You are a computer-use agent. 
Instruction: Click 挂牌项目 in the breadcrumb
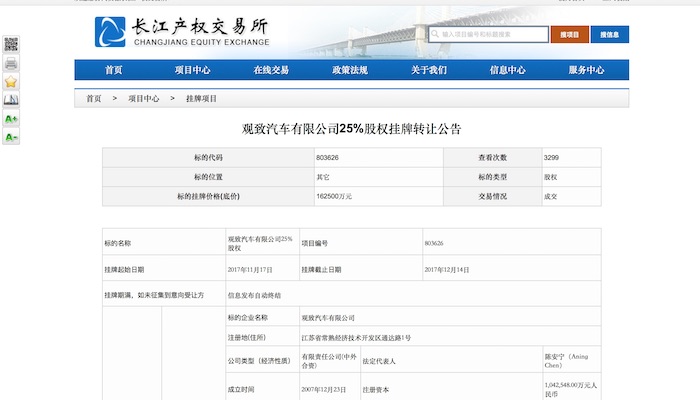pyautogui.click(x=201, y=99)
